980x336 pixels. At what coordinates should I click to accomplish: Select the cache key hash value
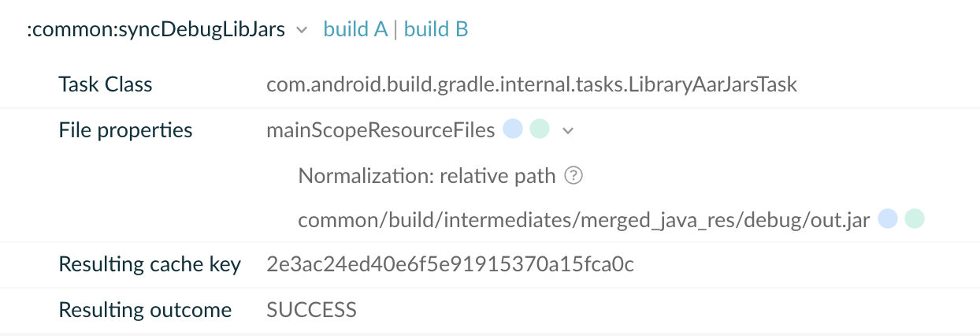pos(450,264)
